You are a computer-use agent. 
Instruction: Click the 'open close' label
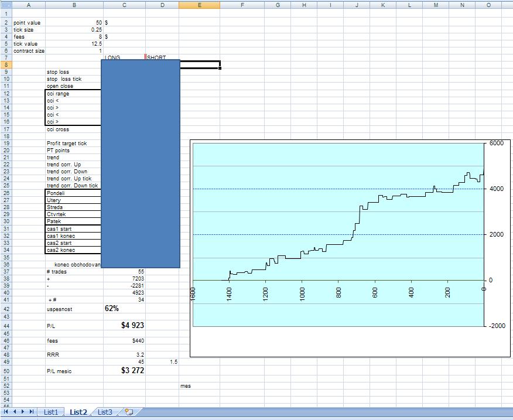click(x=60, y=86)
